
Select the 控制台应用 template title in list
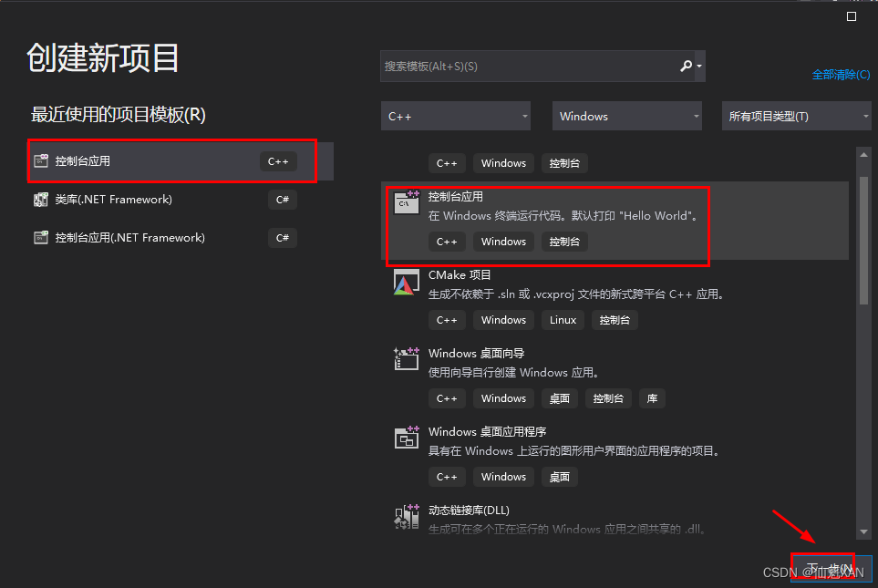tap(455, 197)
